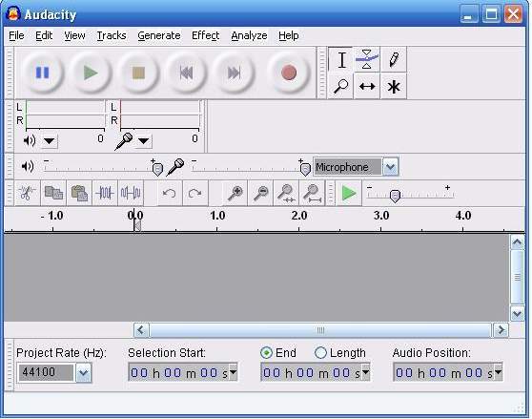
Task: Click the playhead marker at 0.0
Action: click(x=137, y=226)
